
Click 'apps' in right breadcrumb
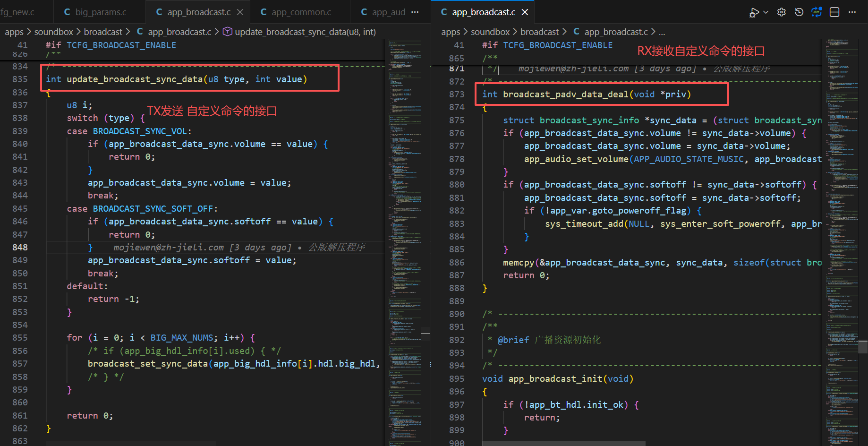[451, 32]
